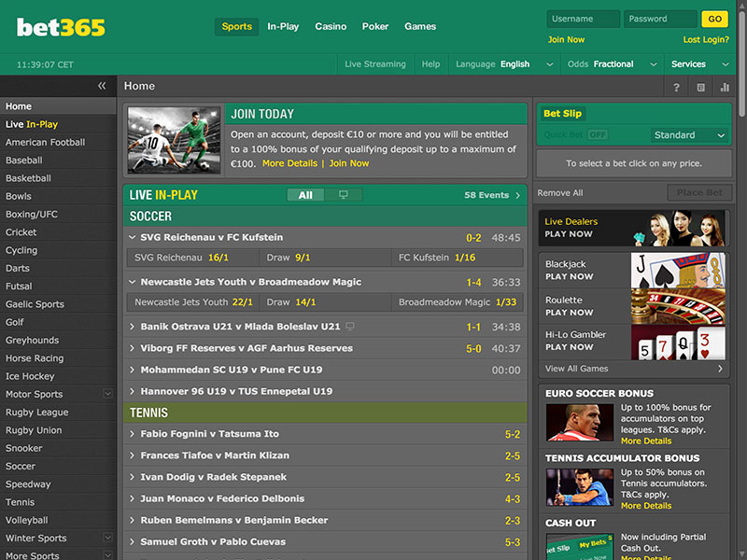This screenshot has height=560, width=747.
Task: Switch to the Sports tab
Action: [x=237, y=27]
